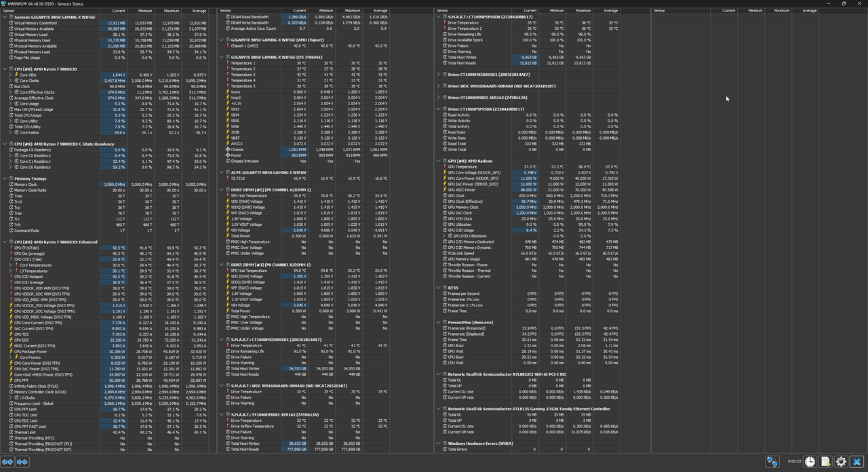Select the Tcas memory timing row
868x472 pixels.
coord(106,196)
